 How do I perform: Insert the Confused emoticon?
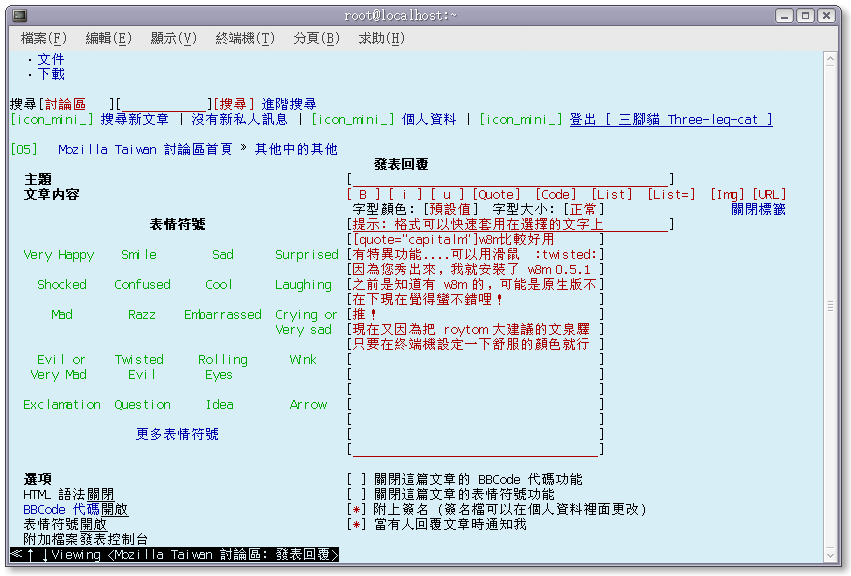tap(142, 285)
